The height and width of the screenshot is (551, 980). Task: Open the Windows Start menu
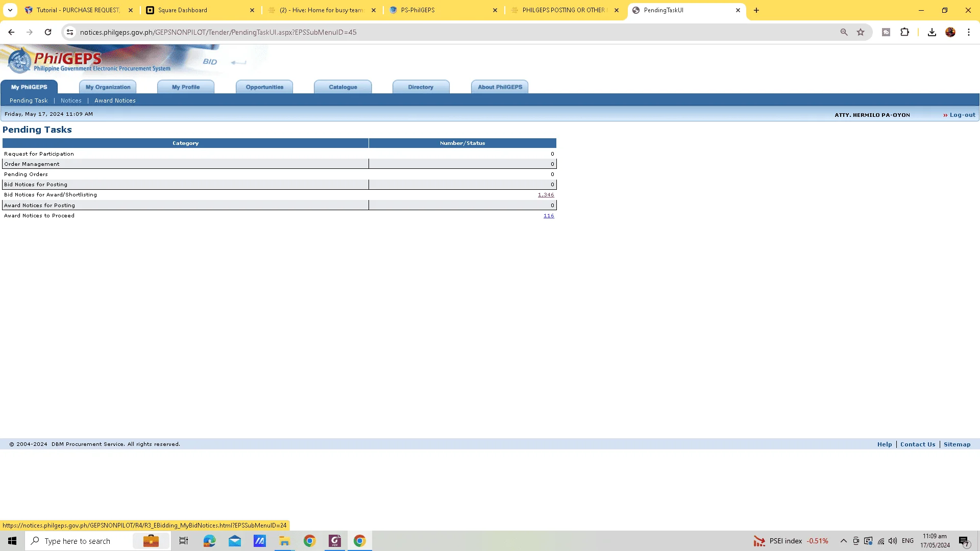12,541
